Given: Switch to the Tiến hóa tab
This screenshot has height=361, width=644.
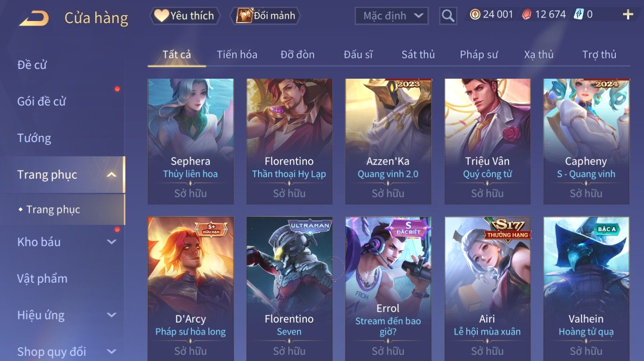Looking at the screenshot, I should [237, 55].
